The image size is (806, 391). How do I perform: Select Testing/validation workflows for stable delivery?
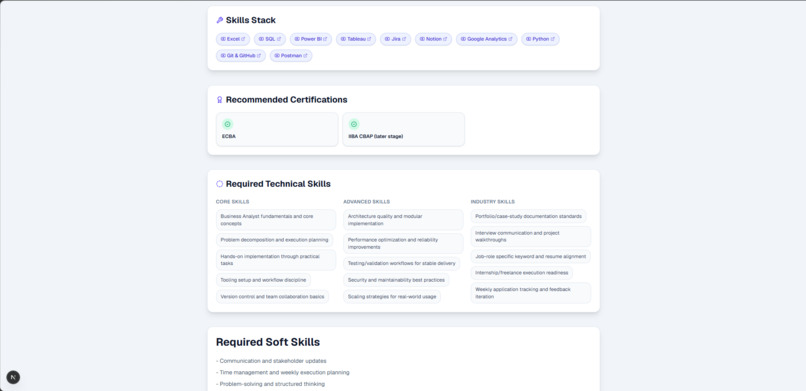pos(401,264)
